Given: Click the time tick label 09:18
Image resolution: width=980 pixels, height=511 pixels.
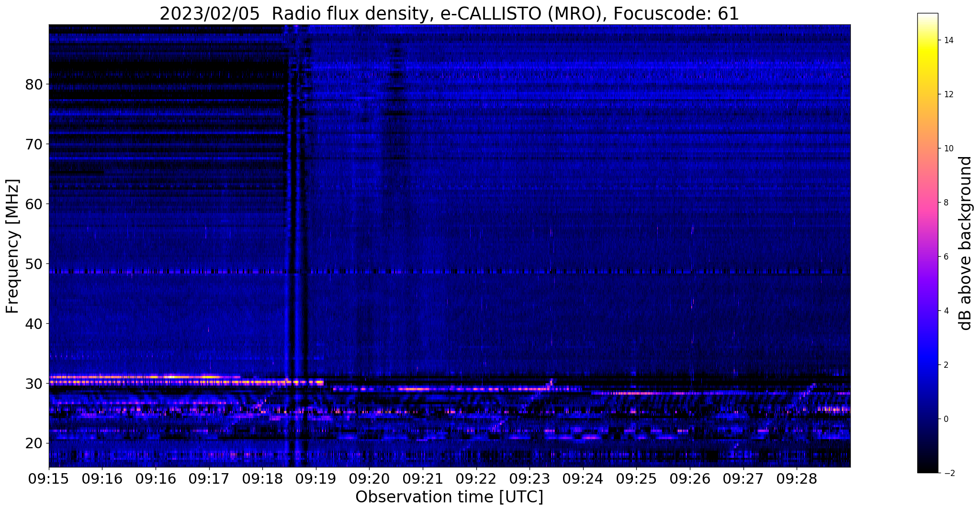Looking at the screenshot, I should tap(262, 479).
